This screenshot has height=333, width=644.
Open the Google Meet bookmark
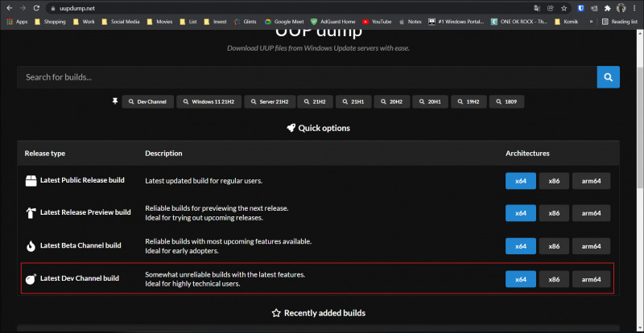[x=284, y=22]
